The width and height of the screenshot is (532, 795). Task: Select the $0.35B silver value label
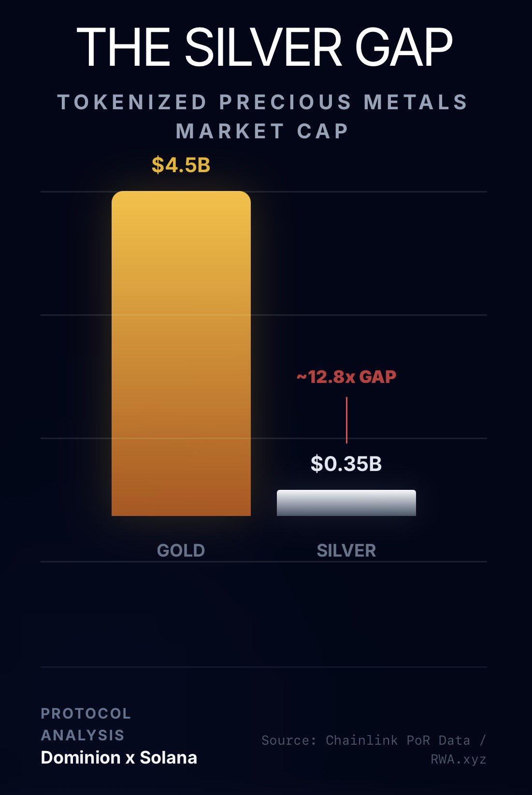coord(346,463)
